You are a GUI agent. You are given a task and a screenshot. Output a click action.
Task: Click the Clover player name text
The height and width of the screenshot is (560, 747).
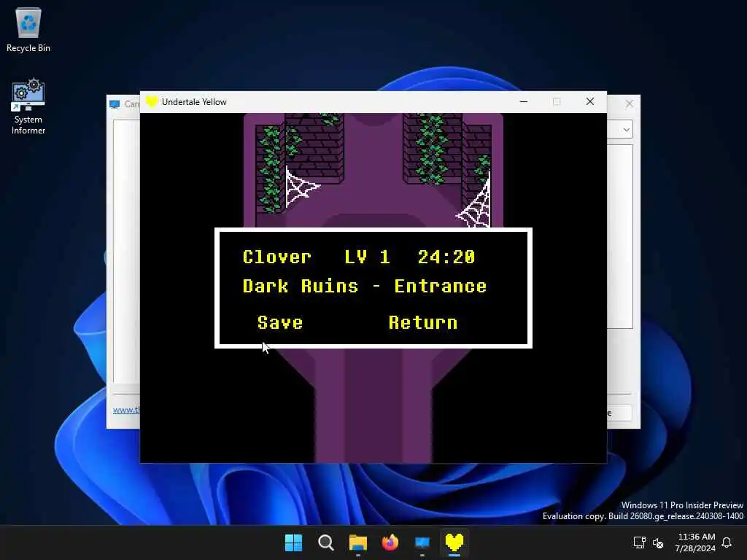click(276, 257)
